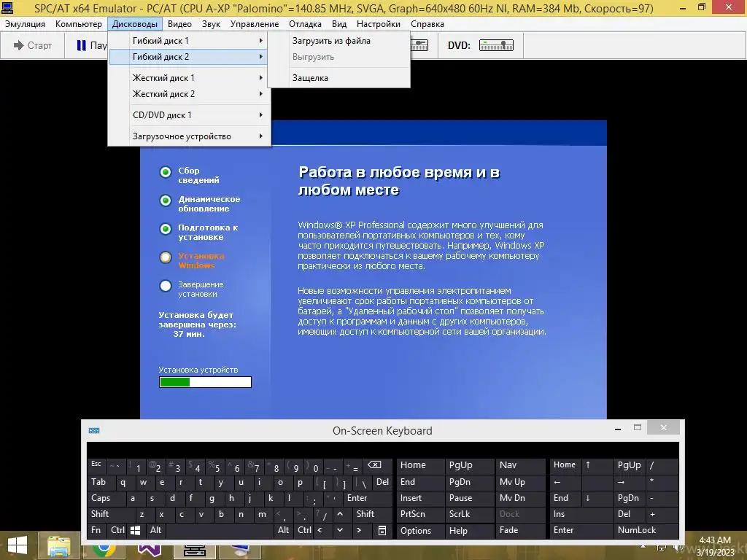
Task: Click the Help key on On-Screen Keyboard
Action: pos(469,531)
